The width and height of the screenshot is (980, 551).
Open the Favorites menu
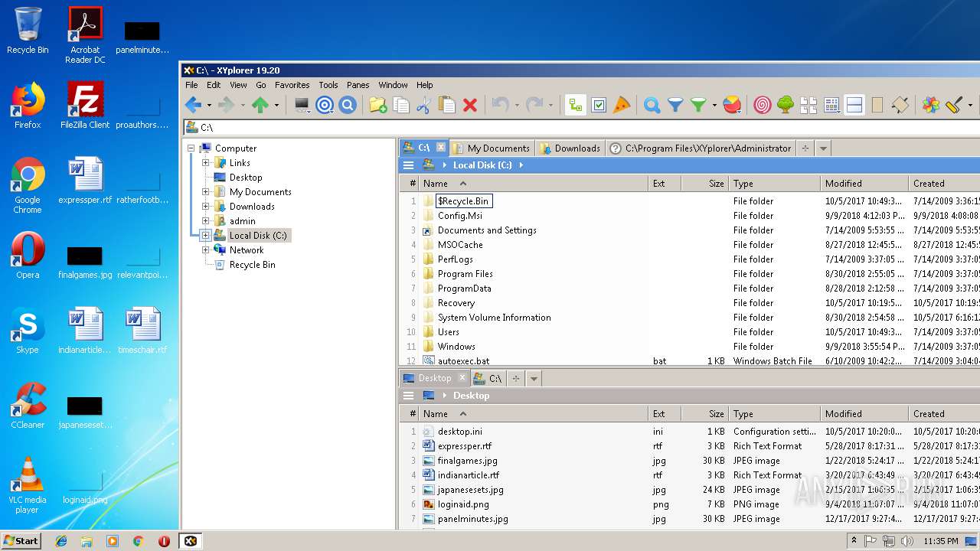point(292,85)
